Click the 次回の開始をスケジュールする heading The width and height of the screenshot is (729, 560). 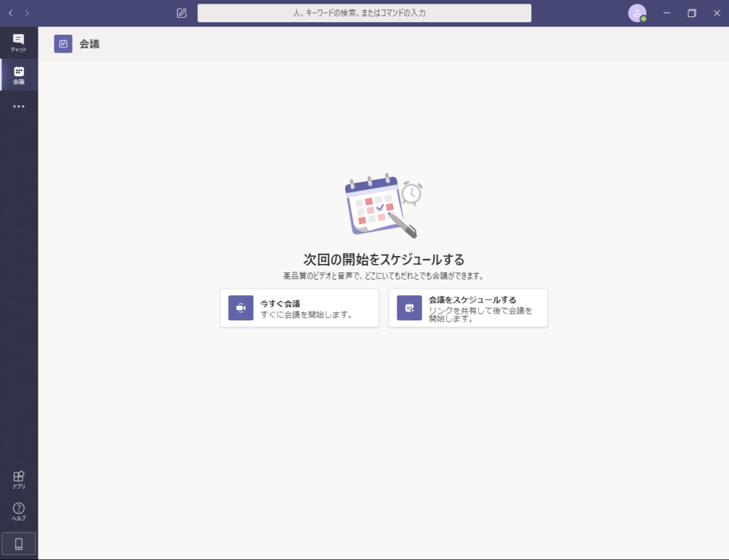coord(384,259)
